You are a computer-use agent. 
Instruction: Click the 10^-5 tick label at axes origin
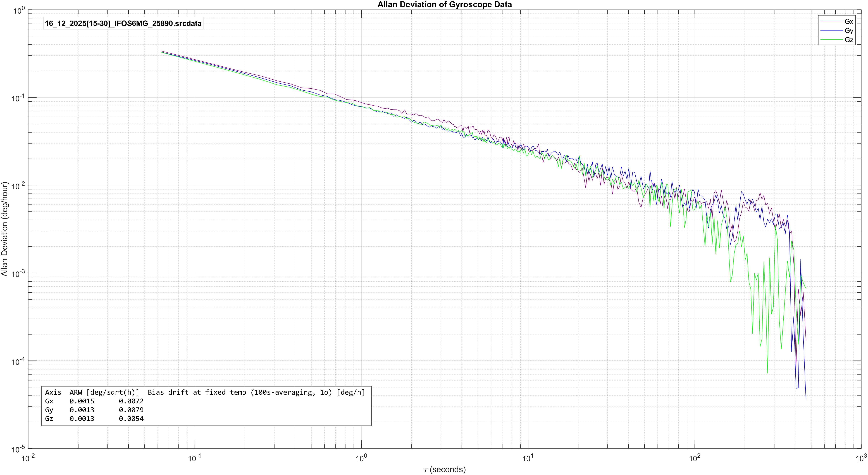tap(18, 449)
